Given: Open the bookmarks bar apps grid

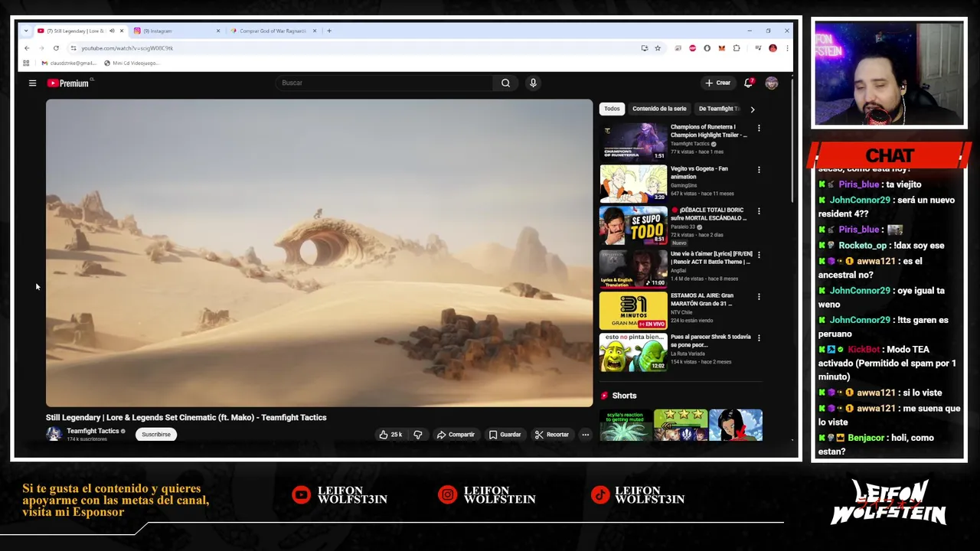Looking at the screenshot, I should (x=26, y=63).
